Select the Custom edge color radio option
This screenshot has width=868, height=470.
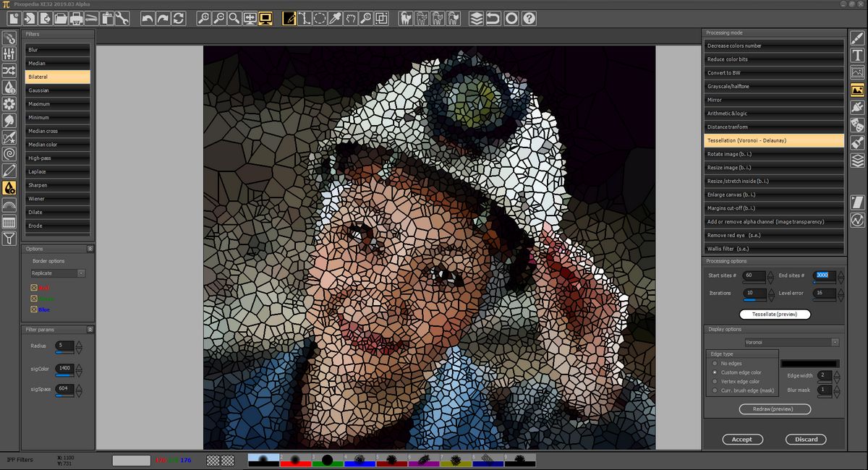713,372
